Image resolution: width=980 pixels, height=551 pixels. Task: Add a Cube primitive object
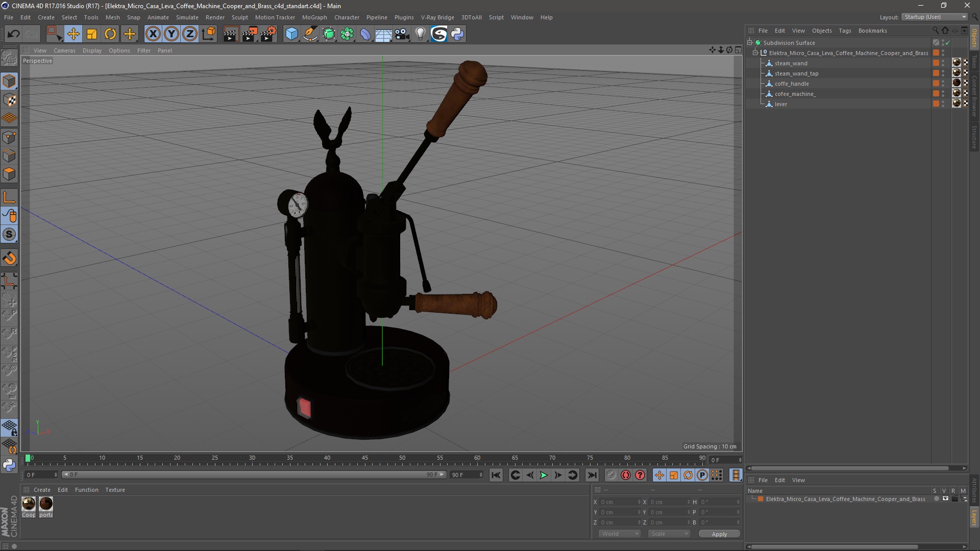click(291, 34)
